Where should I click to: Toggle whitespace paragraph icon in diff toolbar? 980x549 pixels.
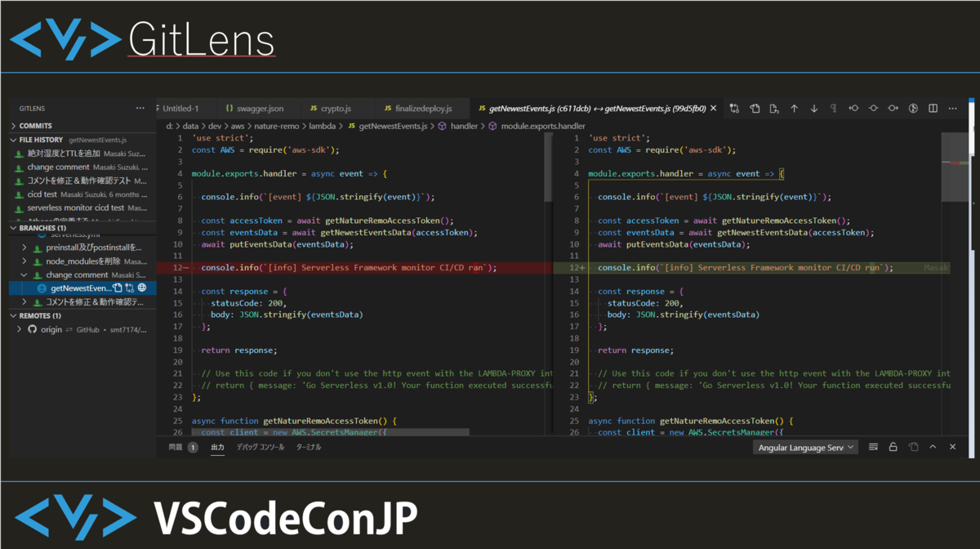point(833,108)
